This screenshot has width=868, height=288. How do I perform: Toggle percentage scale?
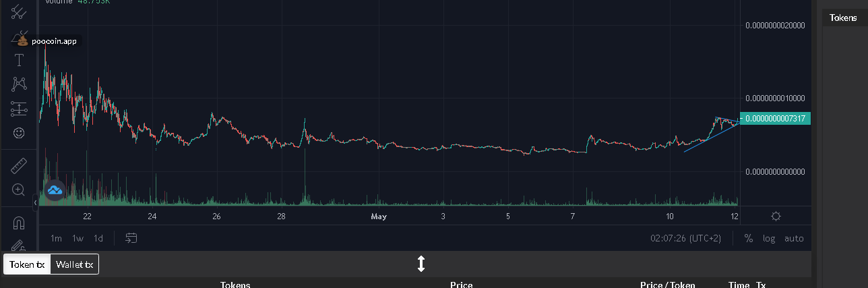[748, 238]
